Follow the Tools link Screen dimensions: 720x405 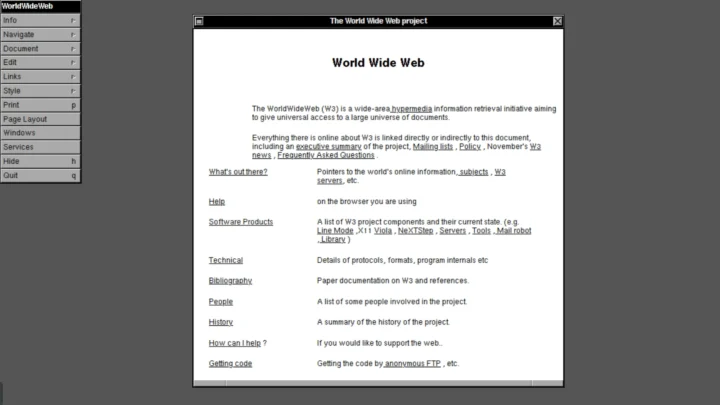pyautogui.click(x=481, y=231)
